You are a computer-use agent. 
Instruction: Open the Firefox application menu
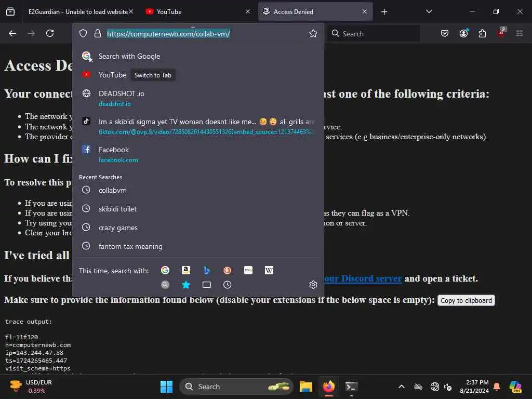519,33
